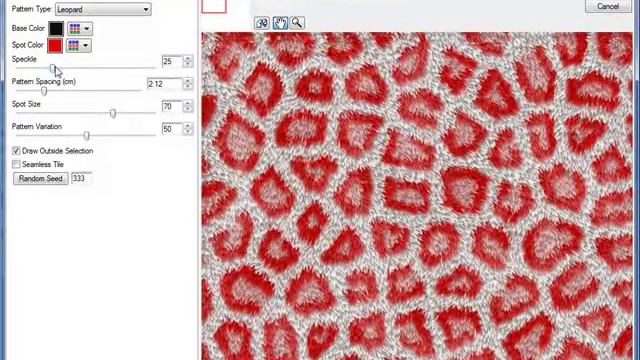Click the Spot Size slider handle
This screenshot has height=360, width=640.
[x=113, y=113]
